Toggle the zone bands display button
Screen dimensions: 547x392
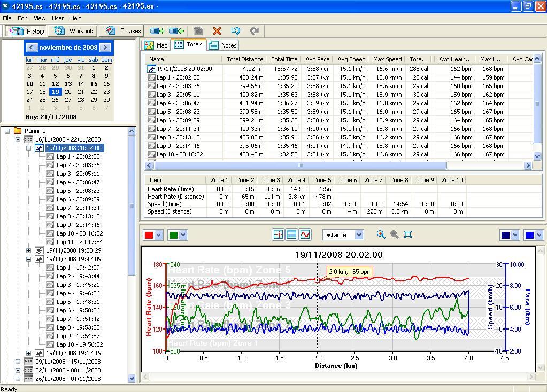tap(291, 234)
